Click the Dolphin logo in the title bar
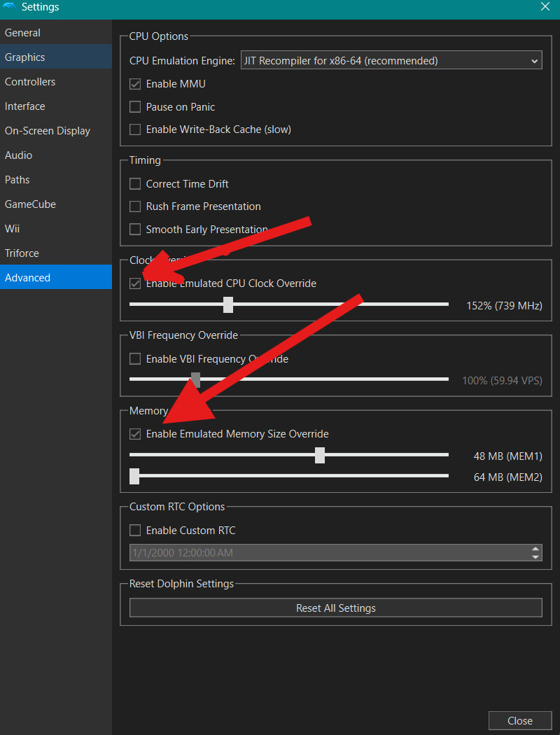Screen dimensions: 560x735 pos(9,6)
